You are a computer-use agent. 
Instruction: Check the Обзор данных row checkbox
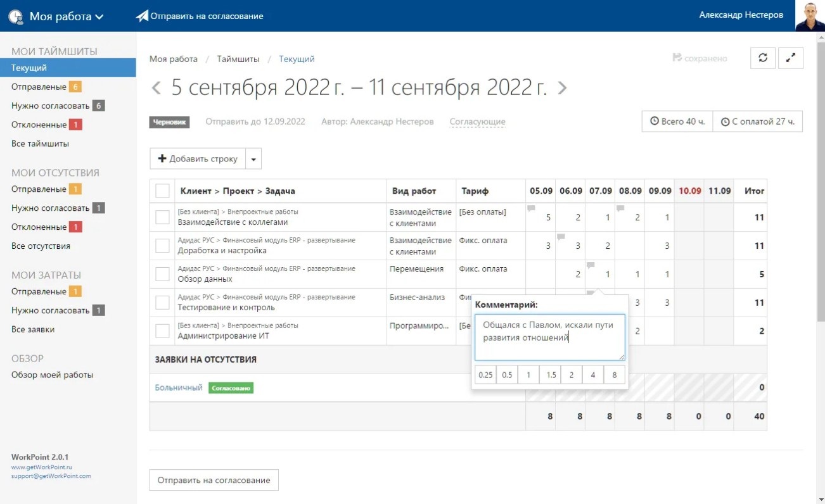[x=162, y=274]
